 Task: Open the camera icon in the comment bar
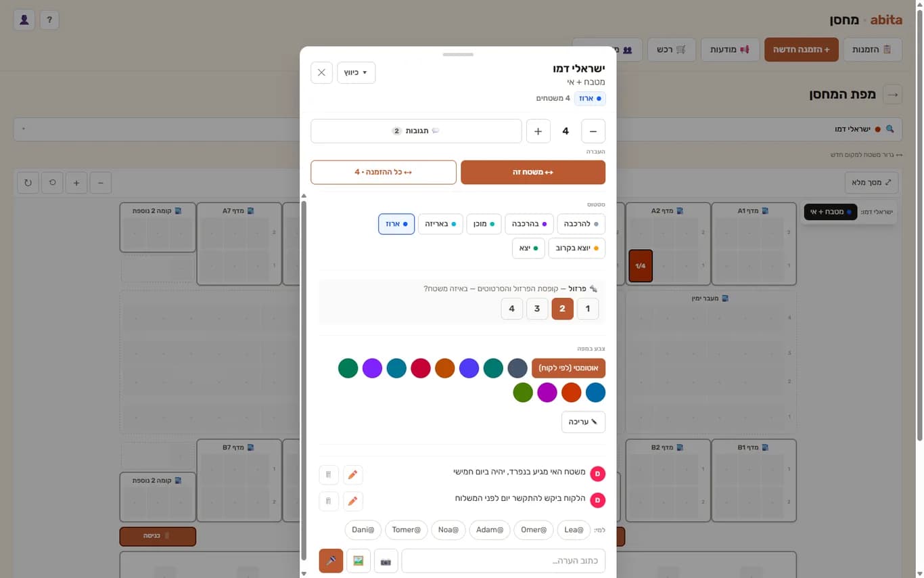point(386,560)
